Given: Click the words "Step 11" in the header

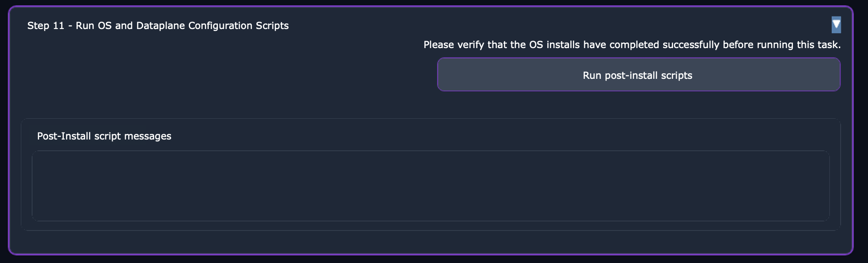Looking at the screenshot, I should (46, 26).
